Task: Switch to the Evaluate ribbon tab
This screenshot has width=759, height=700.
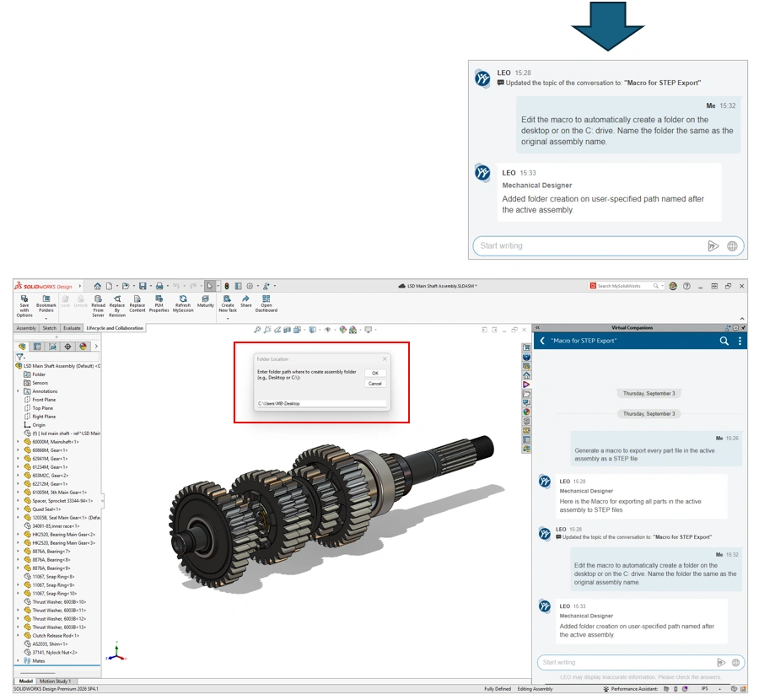Action: (72, 328)
